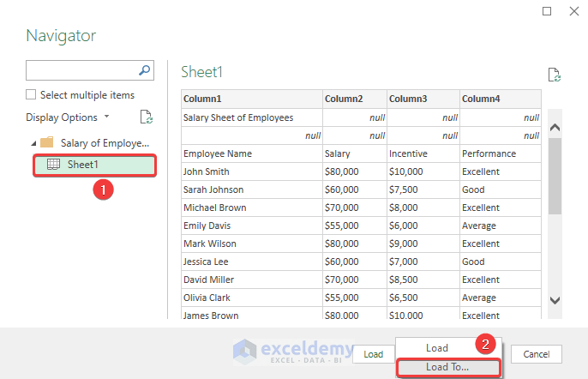Click the Column4 header in preview
Screen dimensions: 588x379
click(500, 99)
